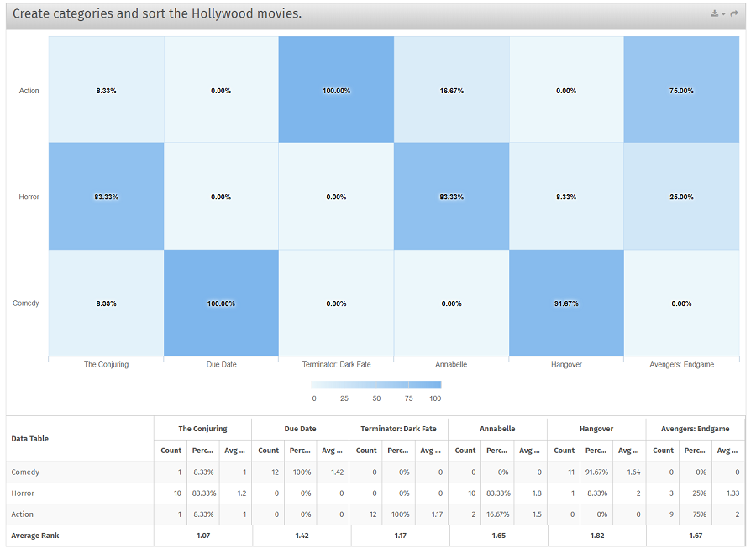Select the Action row label on the heatmap
The height and width of the screenshot is (554, 756).
click(29, 90)
